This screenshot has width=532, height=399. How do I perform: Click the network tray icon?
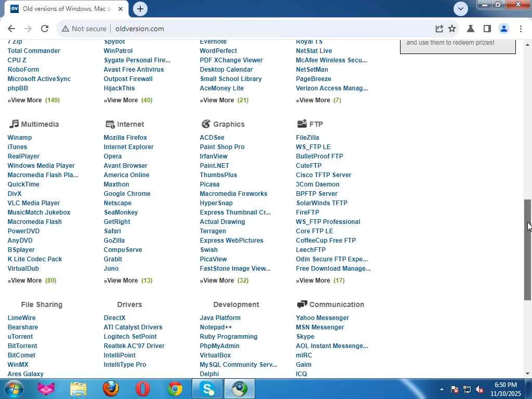(467, 389)
